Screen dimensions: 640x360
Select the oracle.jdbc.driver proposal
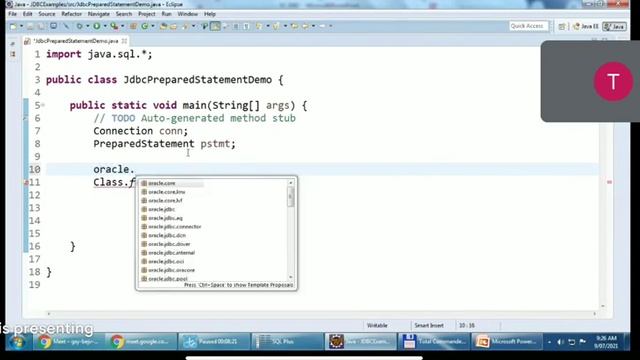[169, 244]
